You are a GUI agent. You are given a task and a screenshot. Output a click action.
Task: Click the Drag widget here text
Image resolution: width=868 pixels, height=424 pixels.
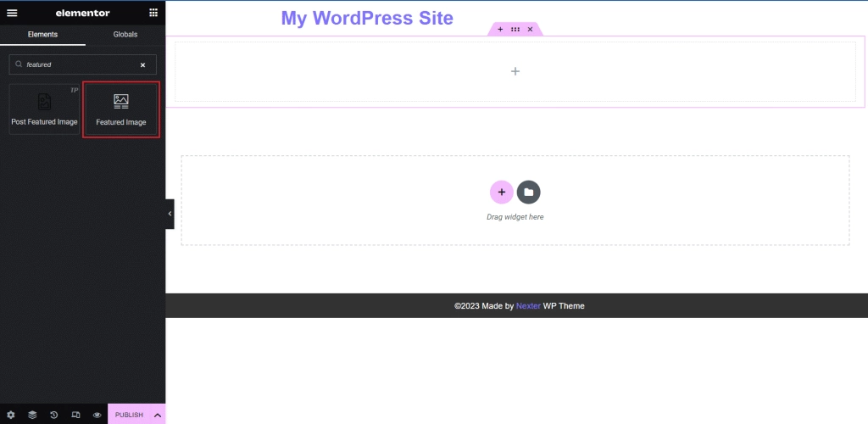(x=515, y=217)
